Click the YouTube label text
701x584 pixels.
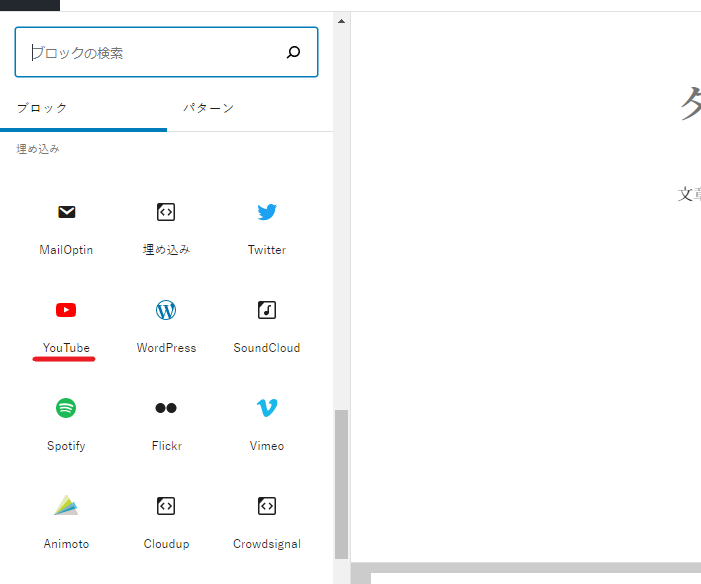point(66,348)
